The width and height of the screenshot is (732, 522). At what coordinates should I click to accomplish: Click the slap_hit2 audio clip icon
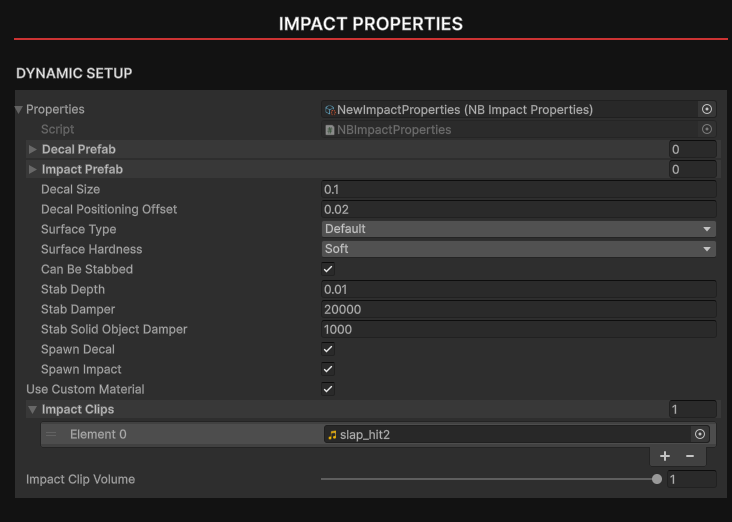pos(332,434)
